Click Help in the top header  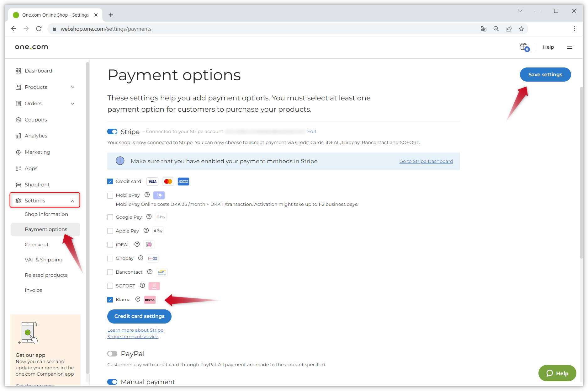(x=548, y=47)
